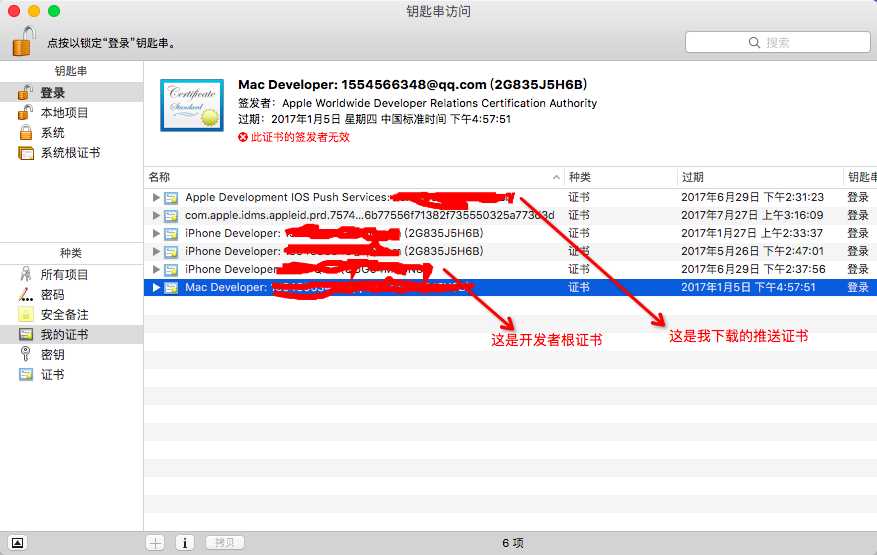Click the certificate icon of the com.apple.idms.appleid row
This screenshot has height=555, width=877.
coord(171,215)
